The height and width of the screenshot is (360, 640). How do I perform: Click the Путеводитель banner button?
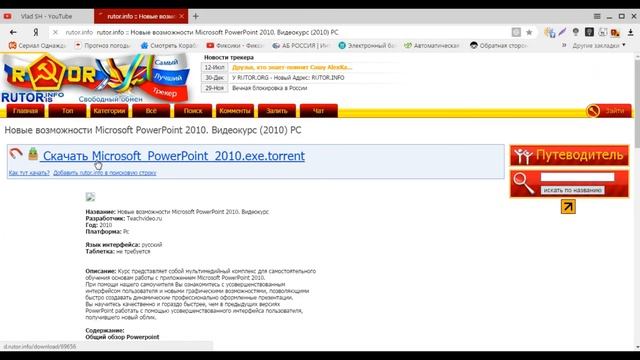(x=569, y=156)
